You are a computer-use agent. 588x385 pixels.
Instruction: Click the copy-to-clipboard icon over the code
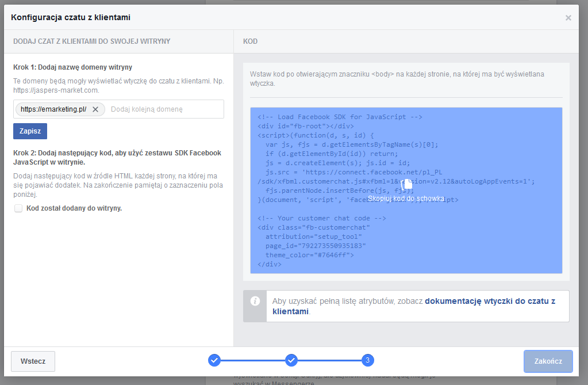(x=406, y=184)
